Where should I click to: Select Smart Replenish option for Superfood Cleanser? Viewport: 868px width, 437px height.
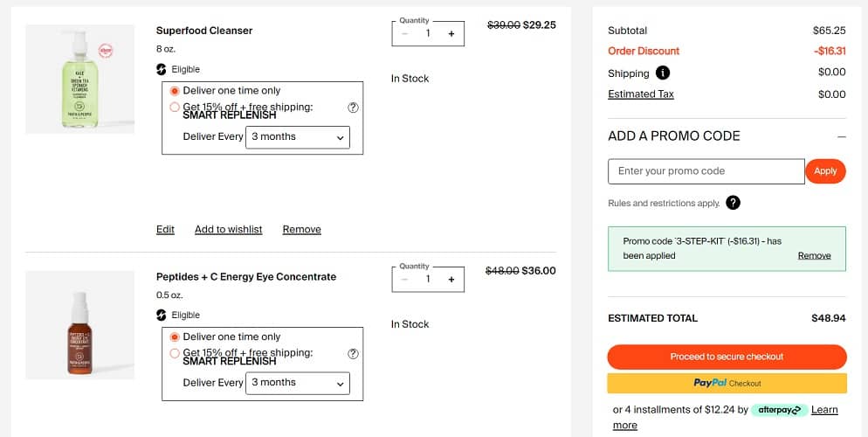click(175, 108)
